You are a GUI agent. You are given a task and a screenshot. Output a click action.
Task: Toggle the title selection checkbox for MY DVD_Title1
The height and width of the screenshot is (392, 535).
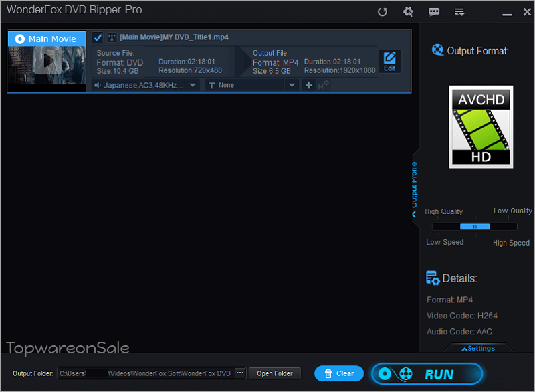click(98, 37)
